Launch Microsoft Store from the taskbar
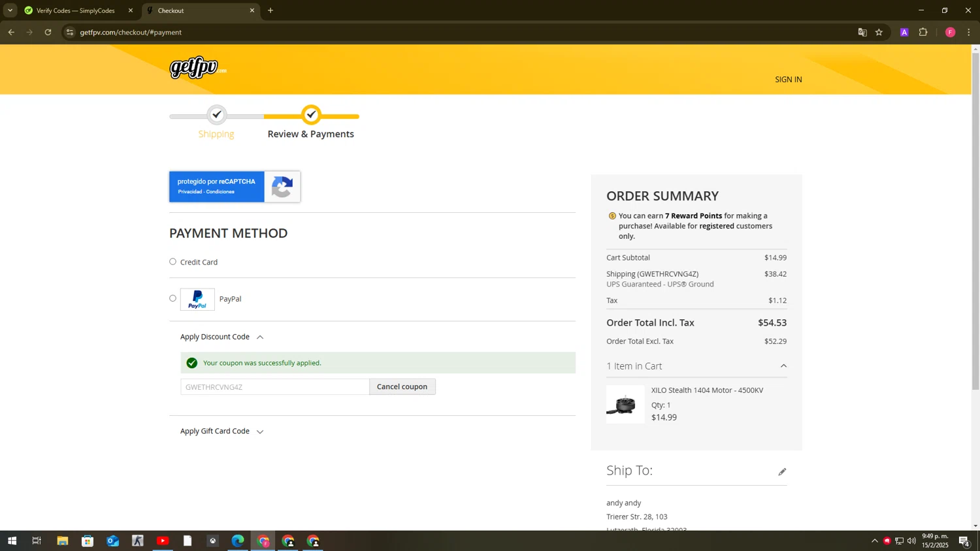 [88, 541]
